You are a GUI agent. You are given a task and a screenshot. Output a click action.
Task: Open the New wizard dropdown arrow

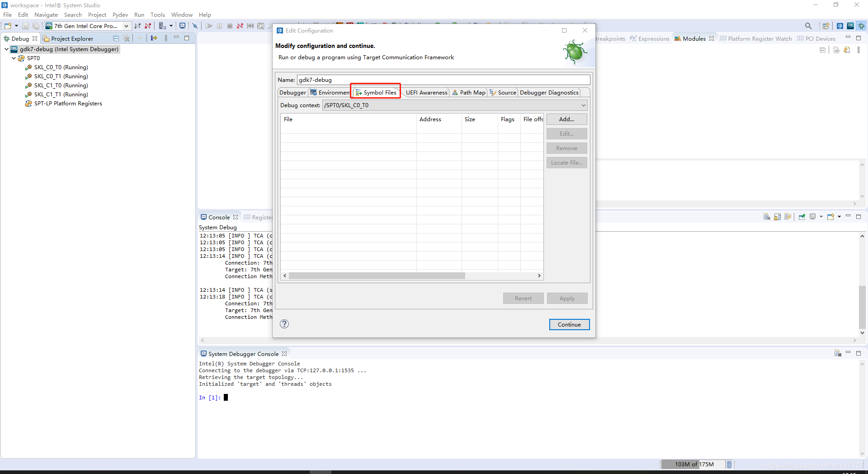click(x=16, y=26)
